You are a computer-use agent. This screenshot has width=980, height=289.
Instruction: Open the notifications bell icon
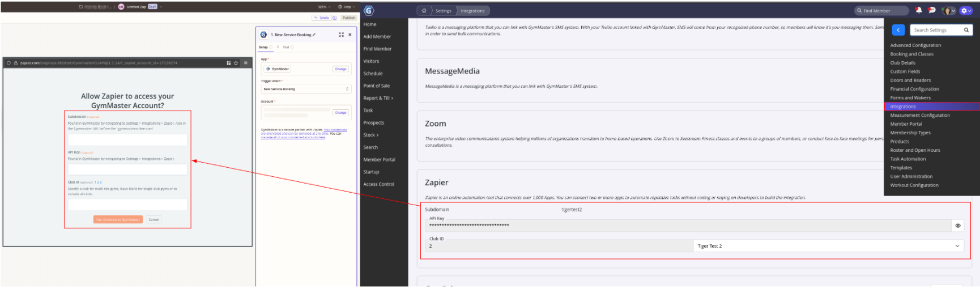point(919,10)
